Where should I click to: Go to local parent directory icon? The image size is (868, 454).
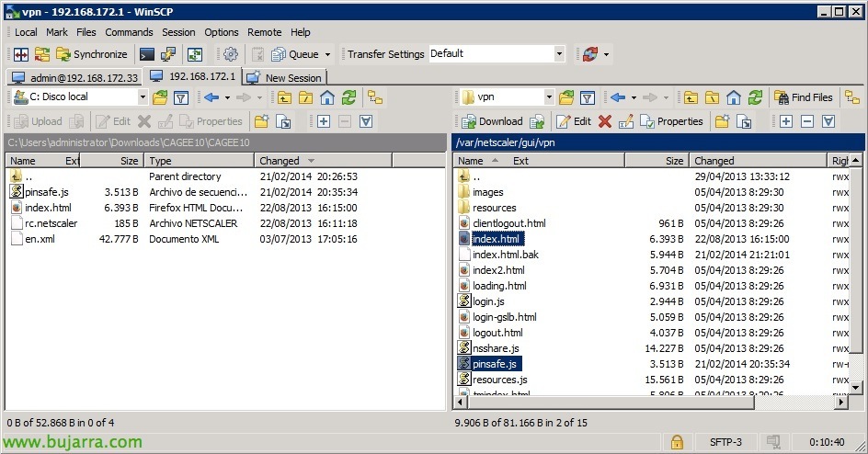point(284,98)
